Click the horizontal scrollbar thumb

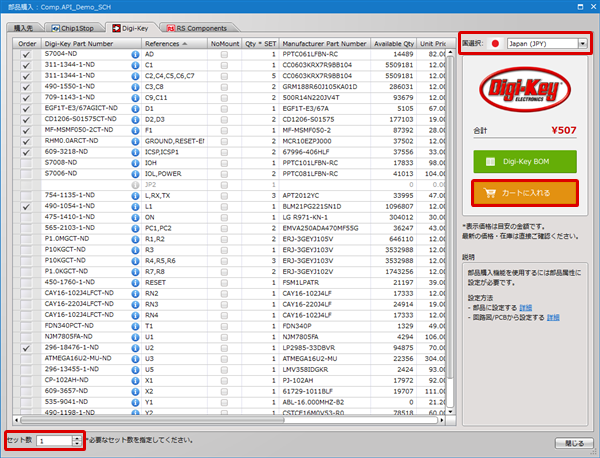153,420
